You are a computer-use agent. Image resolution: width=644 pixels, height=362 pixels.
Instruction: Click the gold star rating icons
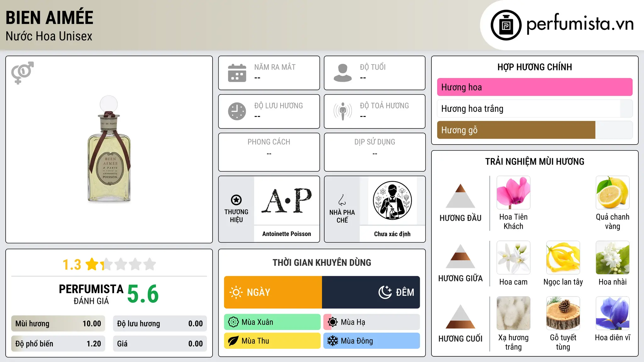point(121,264)
